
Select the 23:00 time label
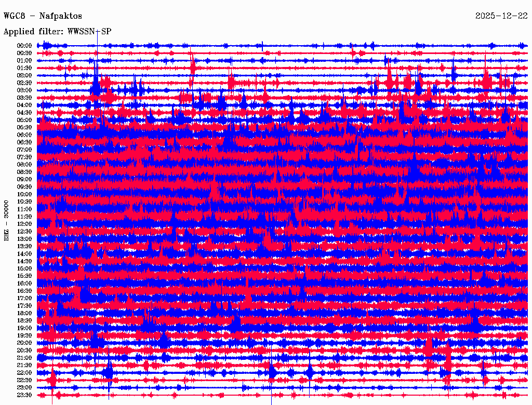tap(24, 388)
